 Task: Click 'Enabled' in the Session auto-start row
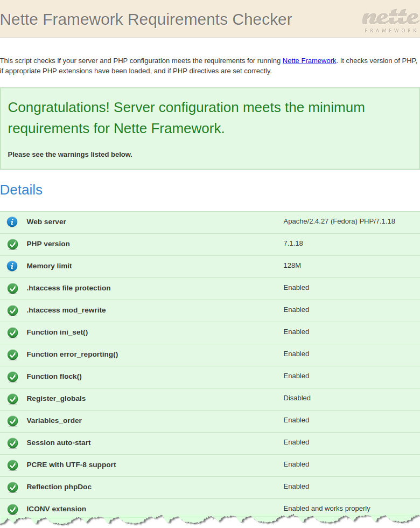[x=296, y=442]
